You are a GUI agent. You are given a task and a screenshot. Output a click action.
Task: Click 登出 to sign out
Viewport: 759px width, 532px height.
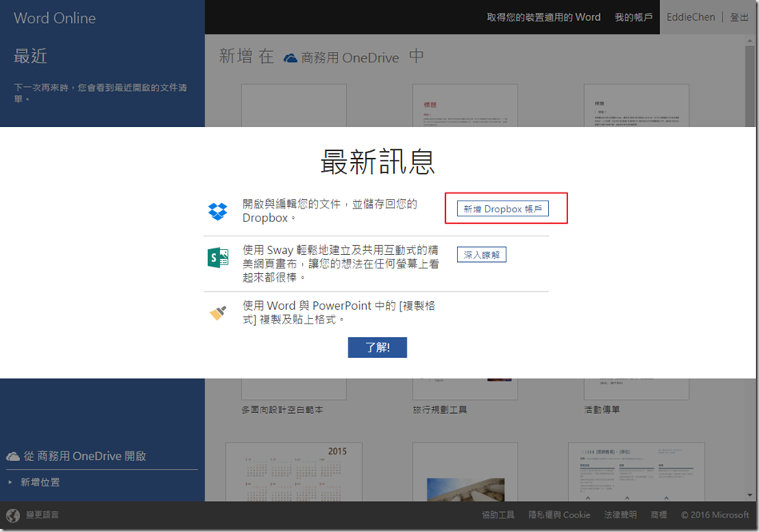point(739,17)
